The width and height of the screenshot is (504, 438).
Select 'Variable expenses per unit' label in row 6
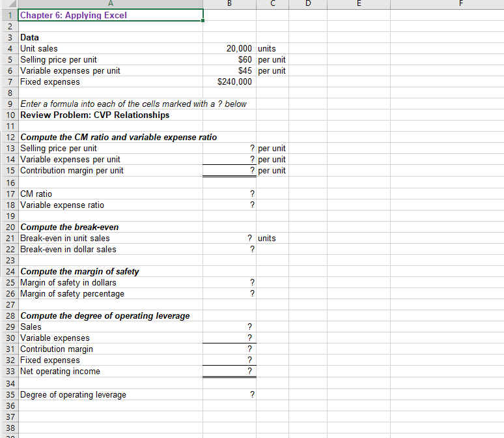click(x=111, y=70)
